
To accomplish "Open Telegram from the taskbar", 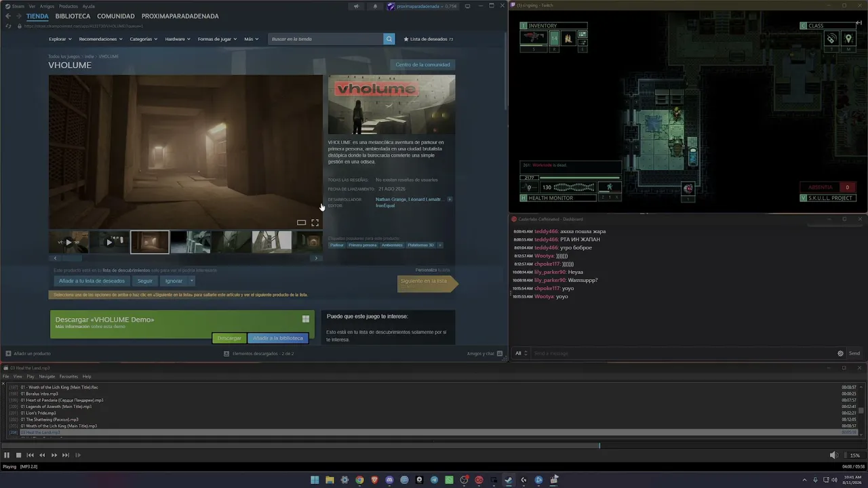I will coord(434,480).
